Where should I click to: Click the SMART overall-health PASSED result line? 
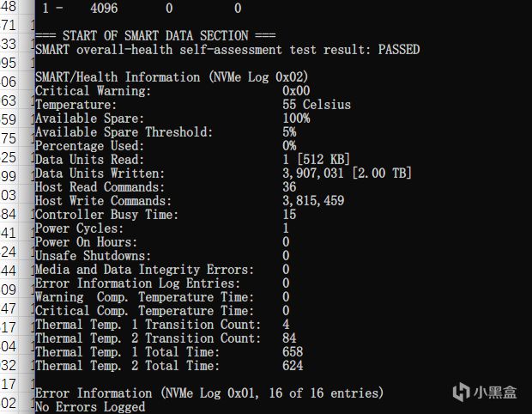227,50
